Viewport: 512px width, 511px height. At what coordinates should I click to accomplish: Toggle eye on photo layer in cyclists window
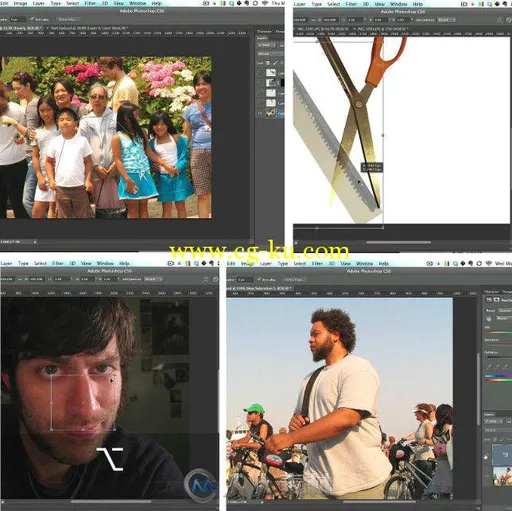tap(487, 476)
